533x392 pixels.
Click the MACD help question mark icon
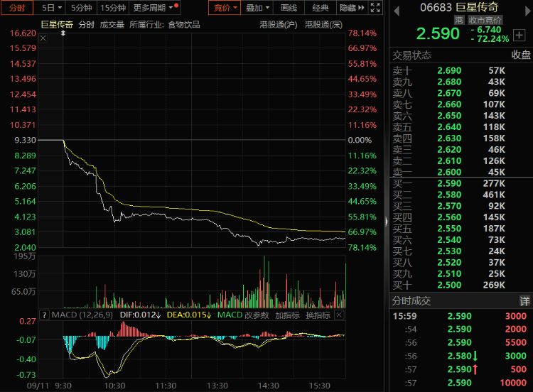pos(43,315)
